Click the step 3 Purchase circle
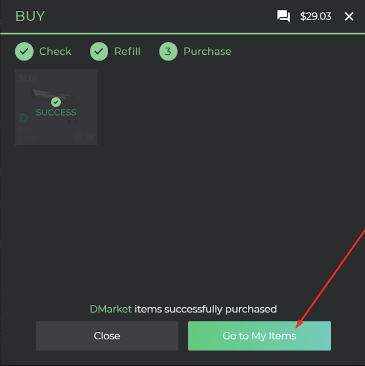This screenshot has height=366, width=365. pyautogui.click(x=168, y=51)
